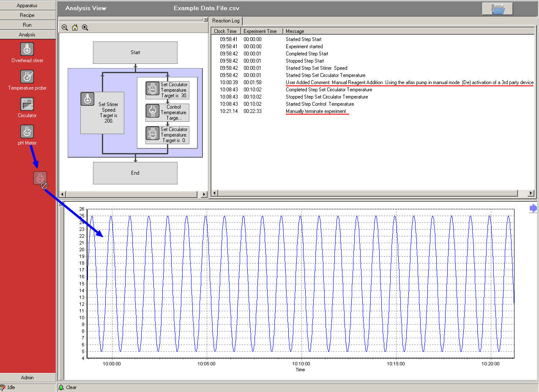539x392 pixels.
Task: Click the Time axis title
Action: [300, 370]
